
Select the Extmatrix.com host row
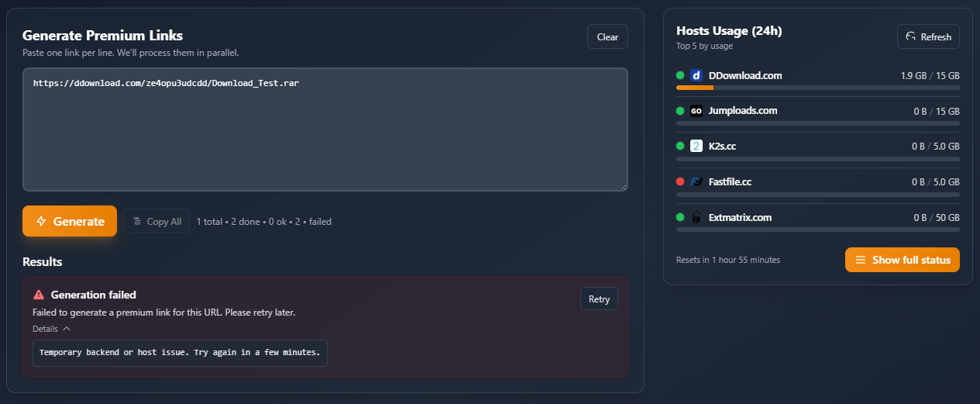tap(818, 220)
